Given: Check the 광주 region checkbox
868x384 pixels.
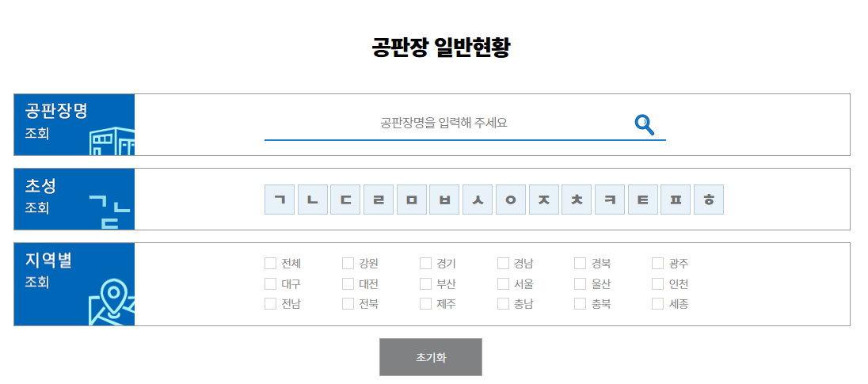Looking at the screenshot, I should pyautogui.click(x=657, y=264).
